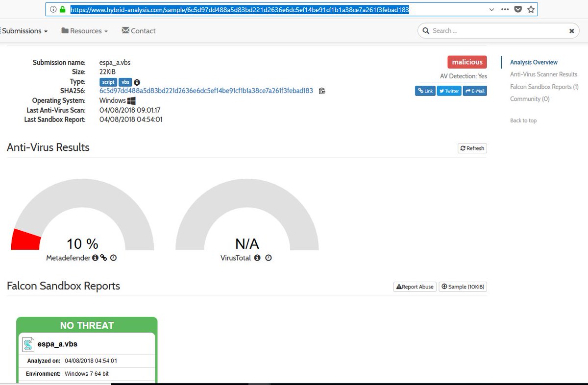This screenshot has height=385, width=588.
Task: Go to Anti-Virus Scanner Results section
Action: [543, 74]
